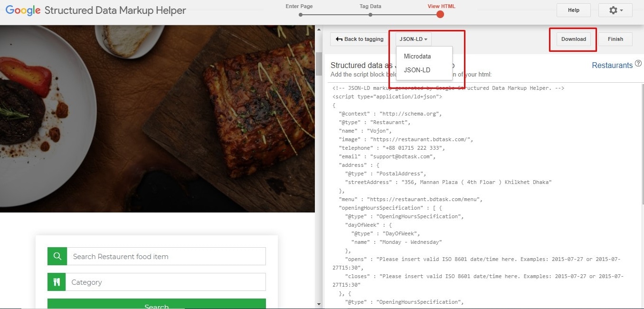
Task: Select the View HTML step marker
Action: tap(440, 14)
